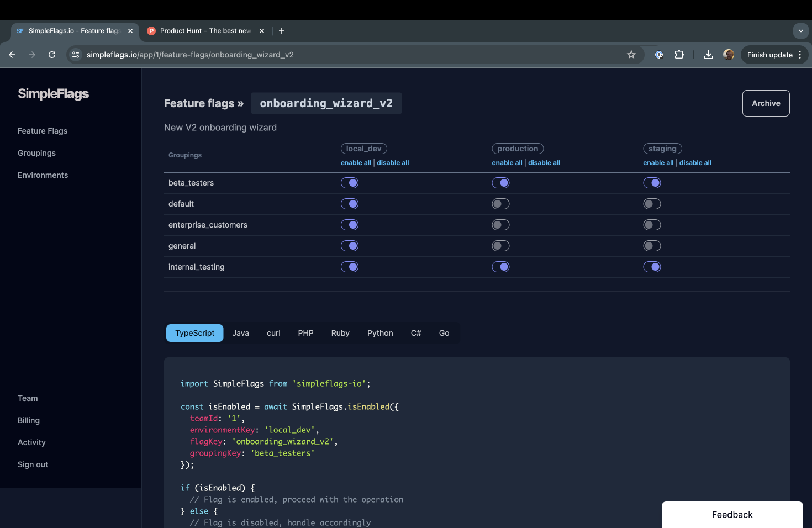Image resolution: width=812 pixels, height=528 pixels.
Task: Enable all groupings for local_dev
Action: coord(356,163)
